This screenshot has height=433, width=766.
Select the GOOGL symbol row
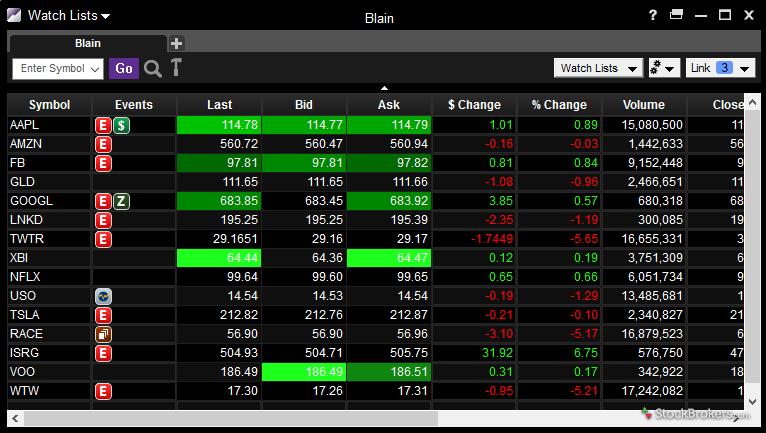pos(376,201)
